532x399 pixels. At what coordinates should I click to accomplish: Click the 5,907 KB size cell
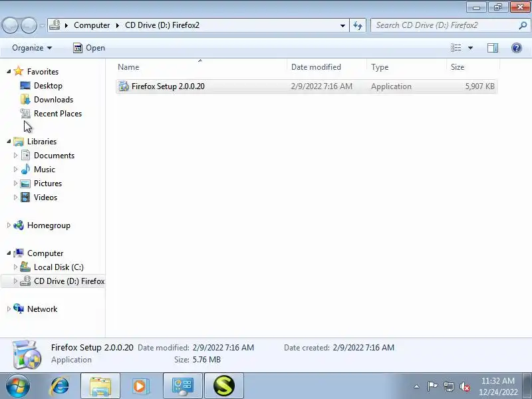click(x=479, y=86)
